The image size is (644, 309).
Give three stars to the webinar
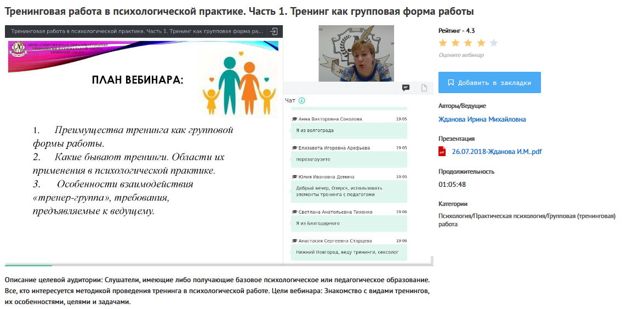[468, 43]
